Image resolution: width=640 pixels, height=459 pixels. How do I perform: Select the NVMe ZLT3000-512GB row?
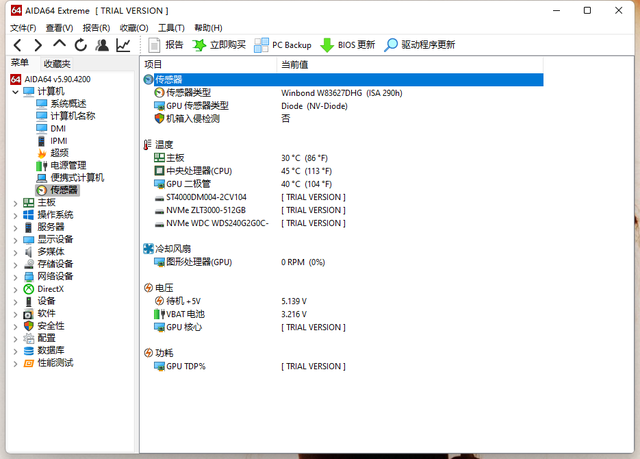[343, 210]
